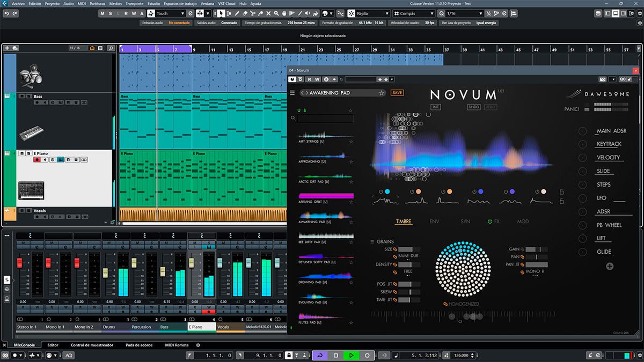The image size is (644, 362).
Task: Adjust the grains SIZE slider
Action: (409, 249)
